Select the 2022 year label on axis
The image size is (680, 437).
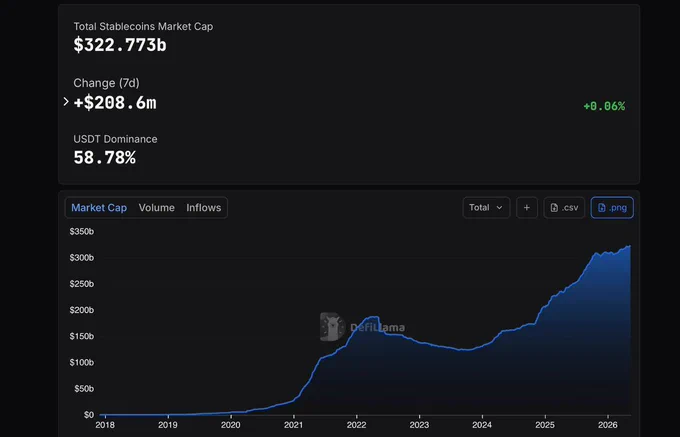(x=356, y=425)
